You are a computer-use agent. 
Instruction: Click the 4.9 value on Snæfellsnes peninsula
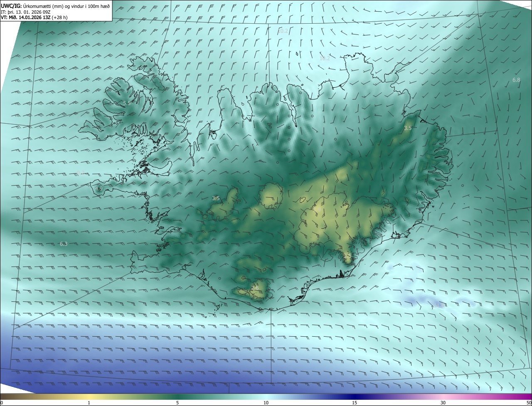click(x=99, y=189)
